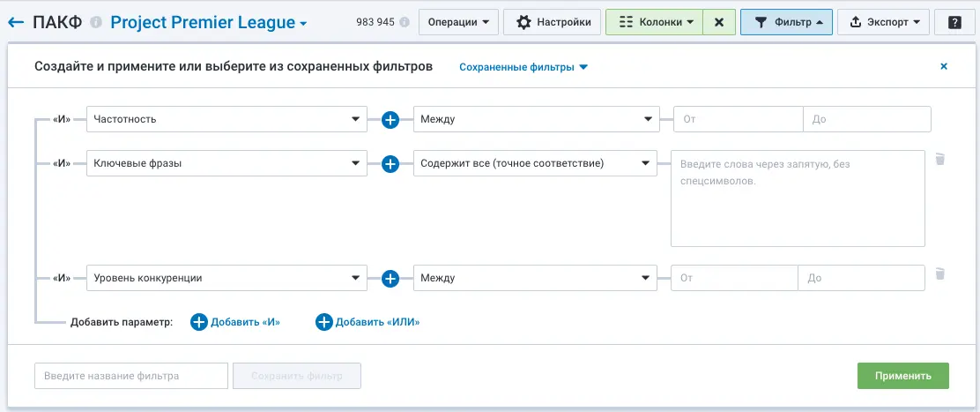Click the Добавить «ИЛИ» link
This screenshot has width=980, height=412.
[367, 322]
